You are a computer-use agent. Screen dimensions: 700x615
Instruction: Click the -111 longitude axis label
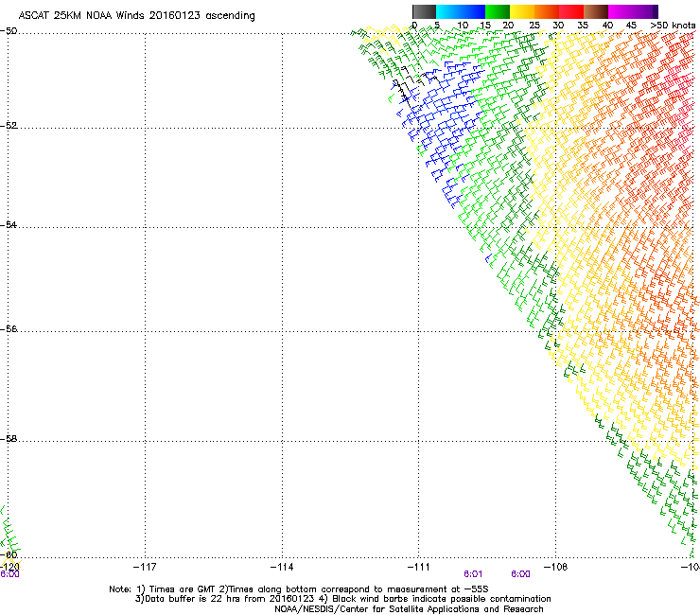pos(418,567)
